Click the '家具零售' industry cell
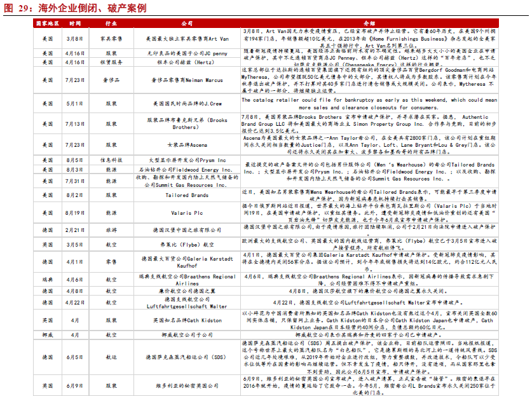The width and height of the screenshot is (532, 396). pos(111,39)
